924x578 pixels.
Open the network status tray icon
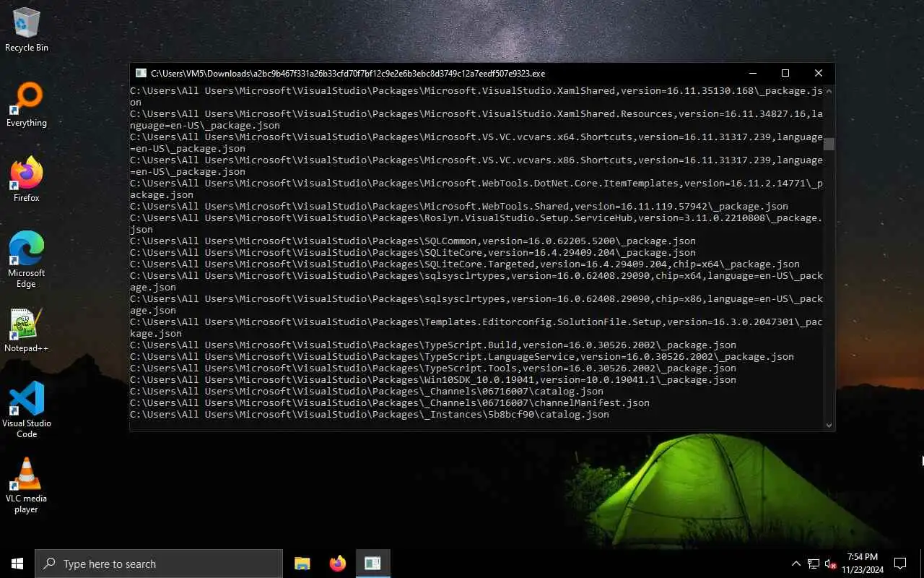coord(814,564)
